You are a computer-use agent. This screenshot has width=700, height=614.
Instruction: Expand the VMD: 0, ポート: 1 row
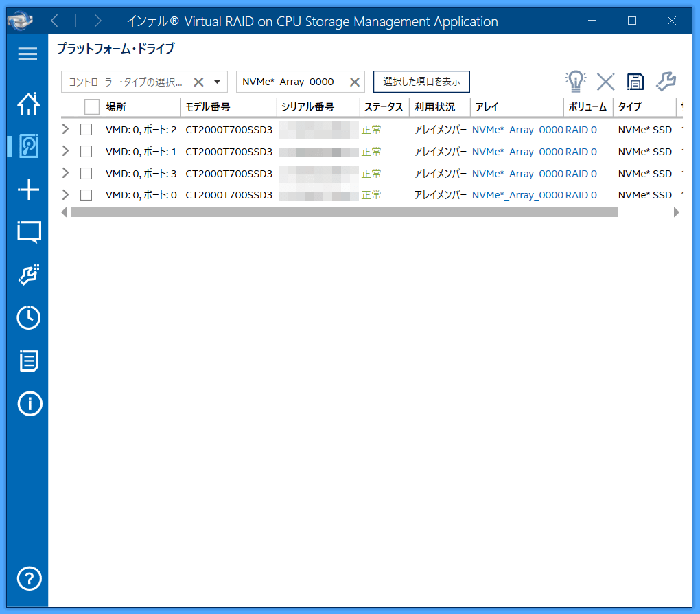66,151
